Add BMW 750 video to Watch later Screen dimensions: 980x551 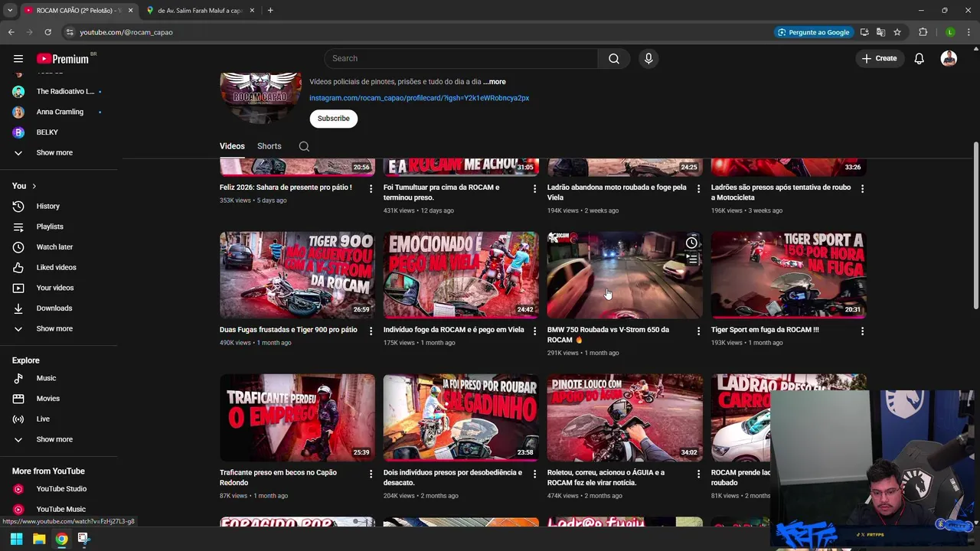(691, 243)
